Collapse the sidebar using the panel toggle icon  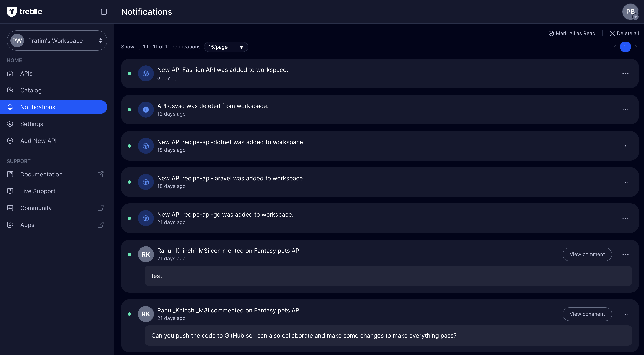tap(104, 11)
